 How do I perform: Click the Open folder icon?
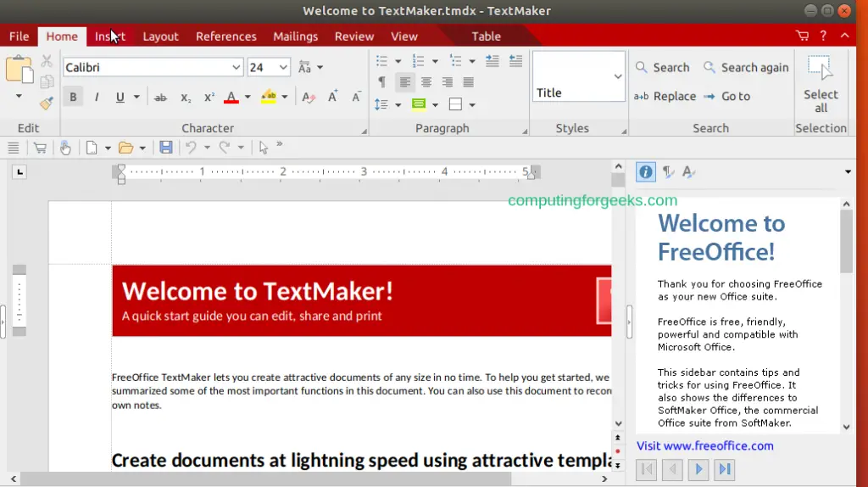[125, 148]
